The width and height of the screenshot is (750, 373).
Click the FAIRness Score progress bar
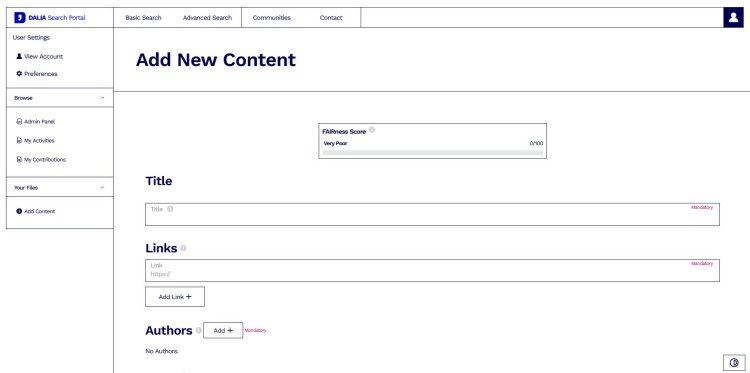(433, 153)
